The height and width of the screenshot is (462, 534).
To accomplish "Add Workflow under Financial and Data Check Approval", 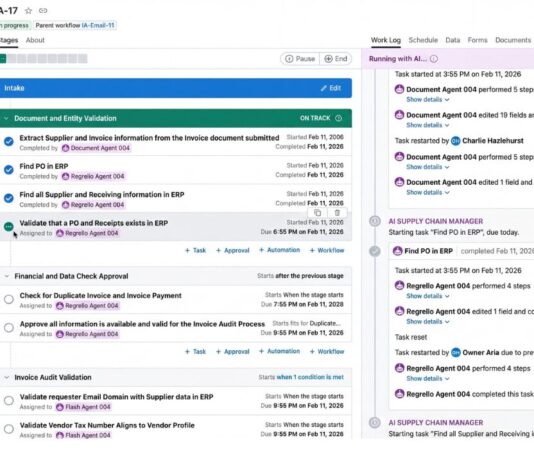I will 327,352.
